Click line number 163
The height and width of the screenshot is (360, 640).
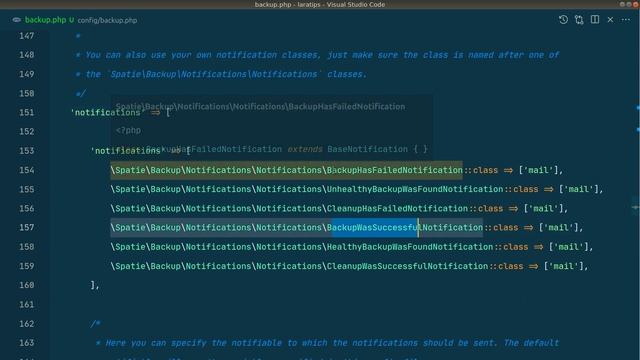pyautogui.click(x=27, y=343)
